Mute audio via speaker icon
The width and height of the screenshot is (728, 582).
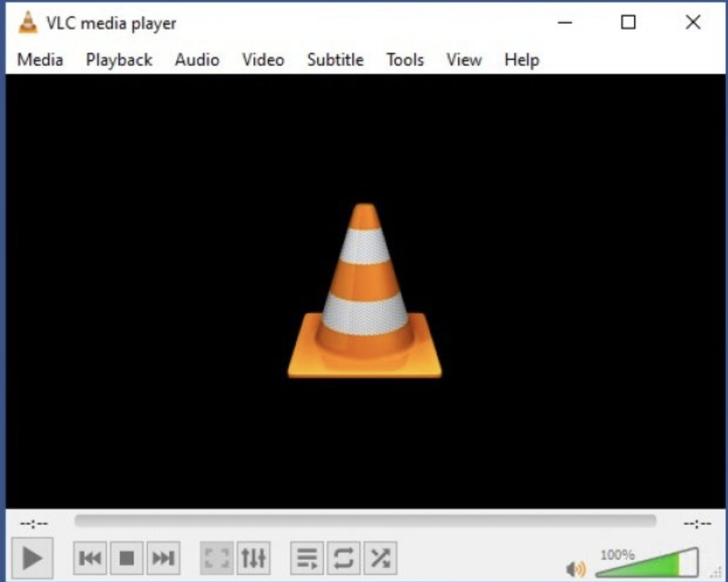[x=575, y=568]
